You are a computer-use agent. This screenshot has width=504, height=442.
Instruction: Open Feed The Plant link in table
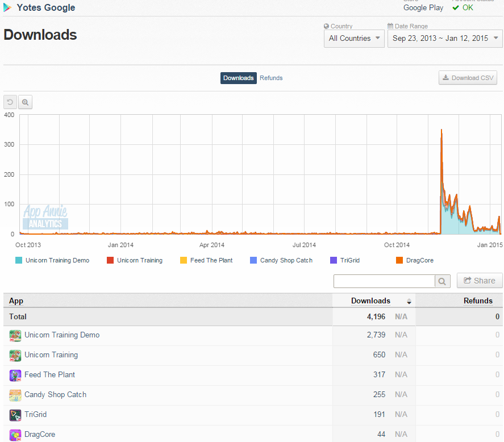(x=49, y=375)
